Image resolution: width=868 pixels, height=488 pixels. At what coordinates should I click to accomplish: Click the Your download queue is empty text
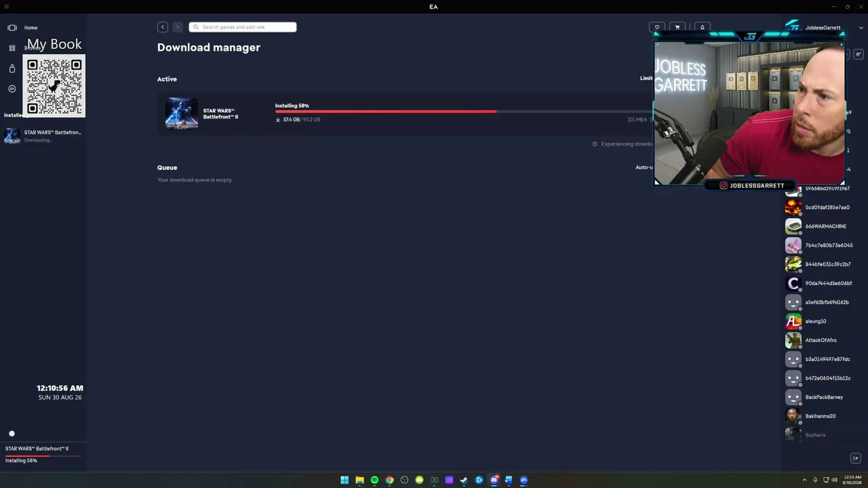(195, 180)
